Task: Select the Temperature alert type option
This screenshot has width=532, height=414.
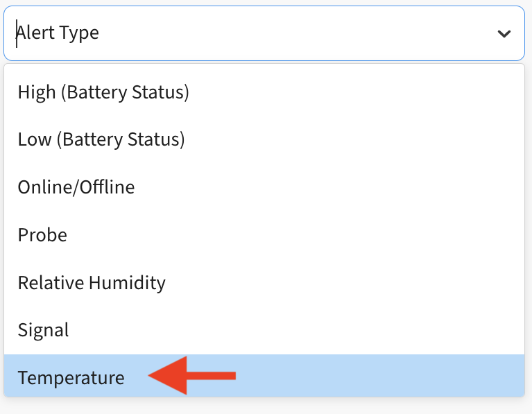Action: pyautogui.click(x=71, y=378)
